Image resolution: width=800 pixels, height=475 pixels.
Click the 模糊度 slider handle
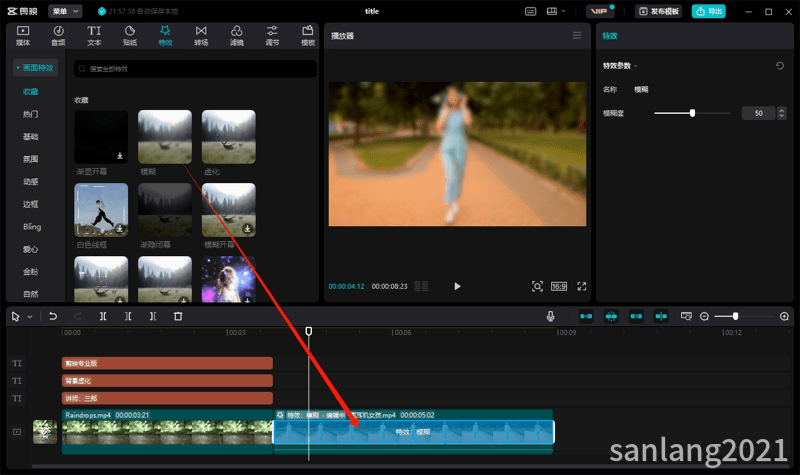692,113
